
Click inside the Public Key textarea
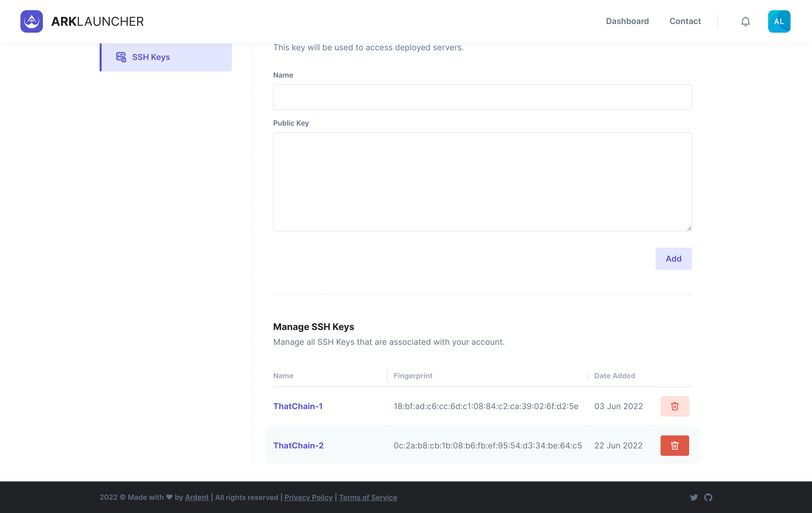click(x=482, y=181)
